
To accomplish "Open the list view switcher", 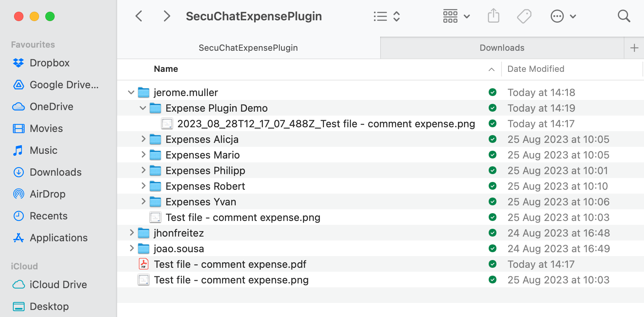I will click(386, 16).
